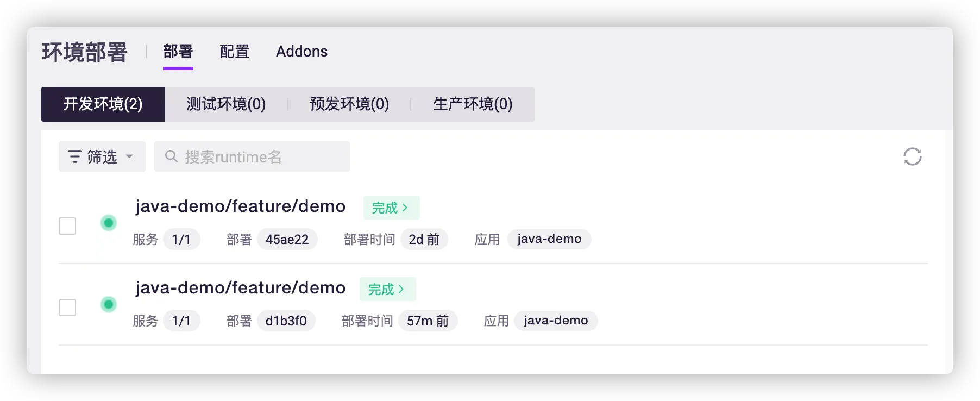This screenshot has height=401, width=980.
Task: Click green status dot of d1b3f0 runtime
Action: [109, 304]
